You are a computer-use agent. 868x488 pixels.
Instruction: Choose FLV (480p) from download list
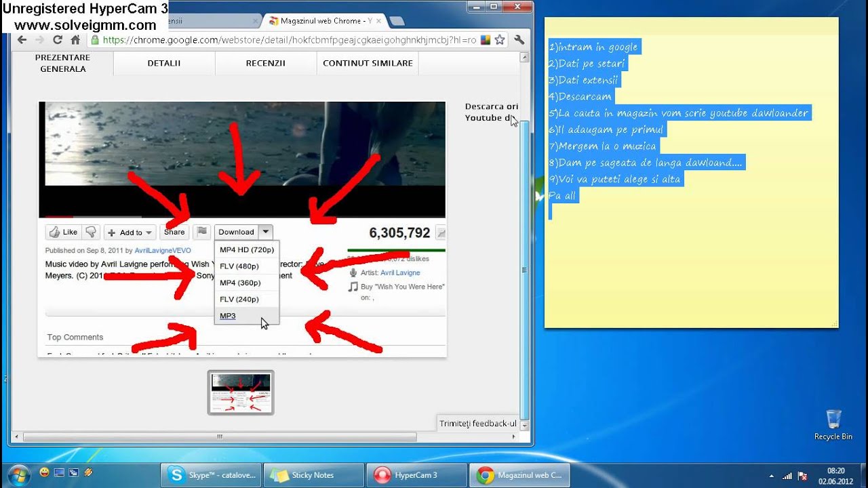point(247,266)
